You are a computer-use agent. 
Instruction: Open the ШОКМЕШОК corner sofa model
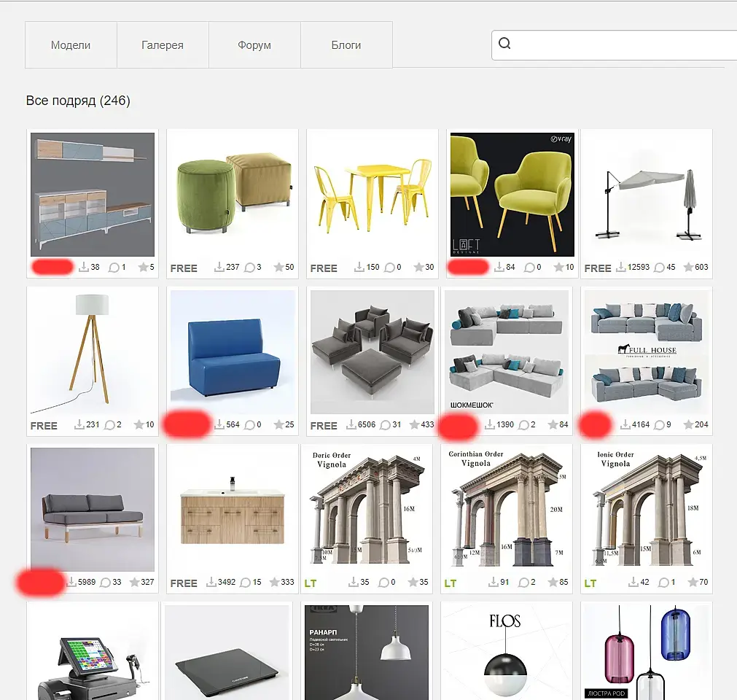pyautogui.click(x=506, y=351)
